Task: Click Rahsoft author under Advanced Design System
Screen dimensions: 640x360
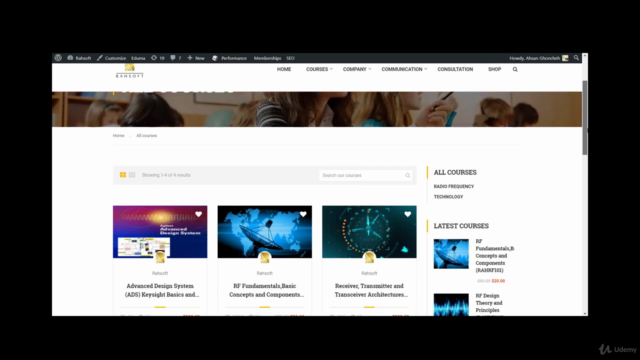Action: 160,273
